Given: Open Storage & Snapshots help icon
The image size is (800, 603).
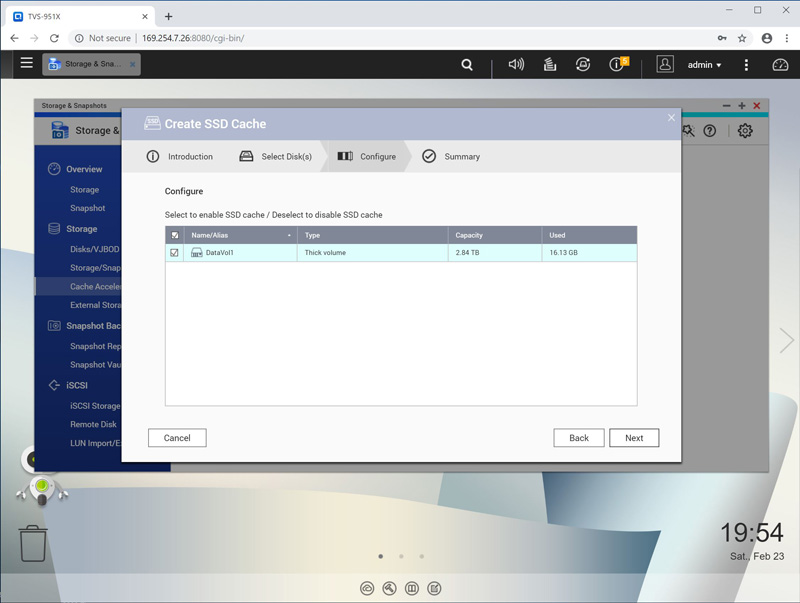Looking at the screenshot, I should [710, 131].
